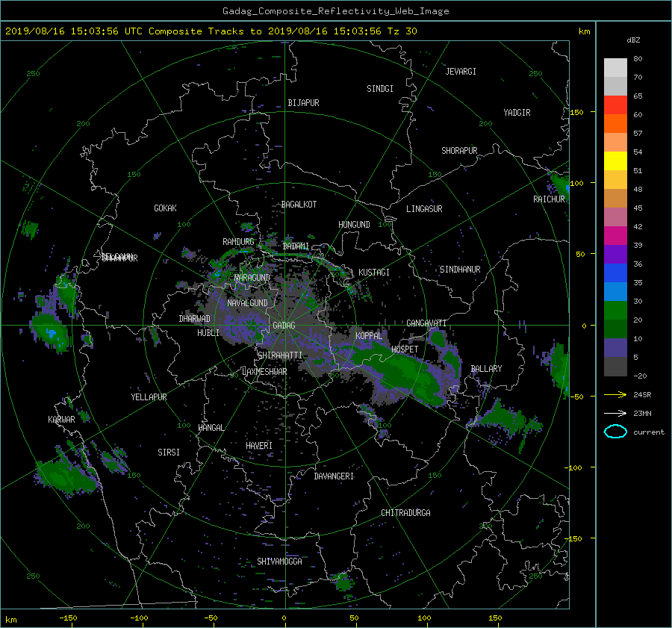Click the SINDGI city label
The height and width of the screenshot is (628, 672).
(380, 89)
